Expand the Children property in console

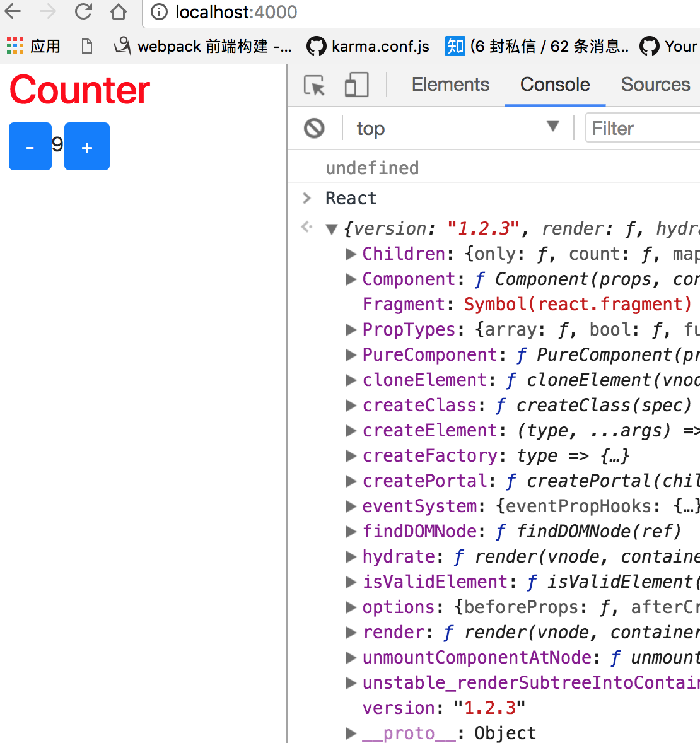pos(351,254)
